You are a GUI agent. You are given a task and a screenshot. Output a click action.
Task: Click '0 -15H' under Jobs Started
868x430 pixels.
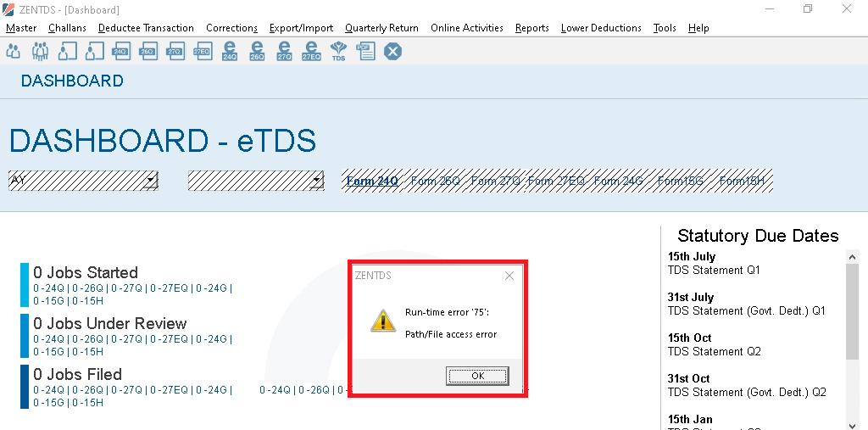point(88,301)
